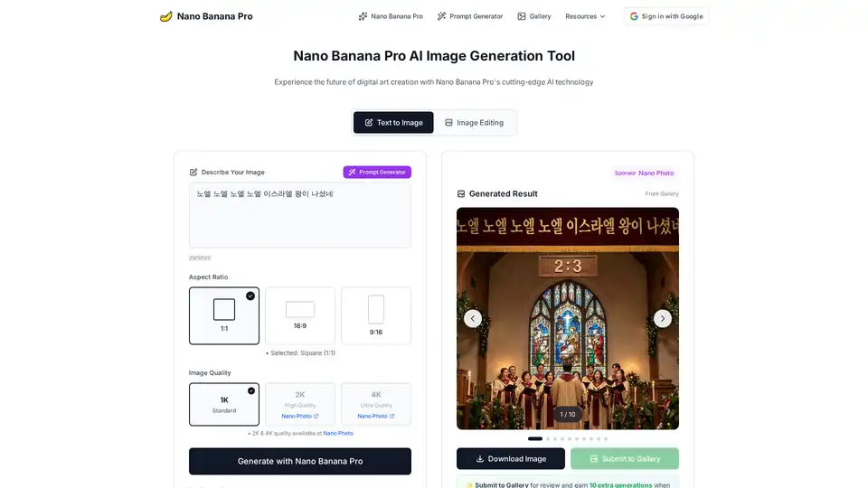
Task: Click the banana logo icon
Action: point(165,16)
